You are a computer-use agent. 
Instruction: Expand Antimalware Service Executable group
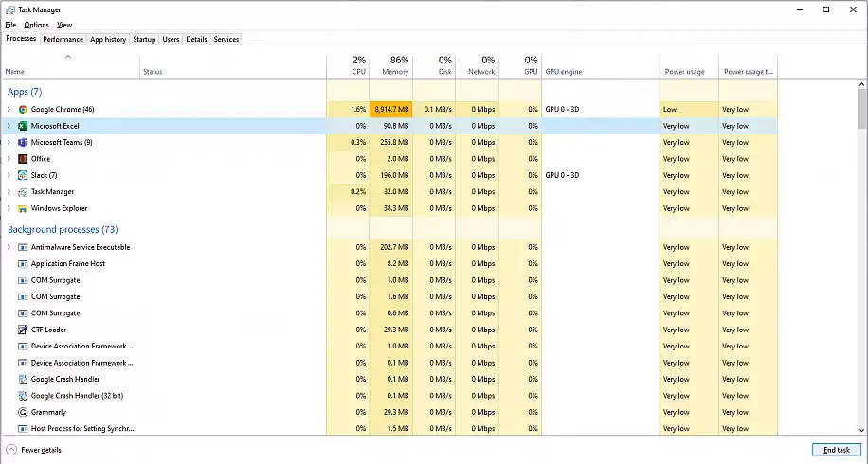click(x=9, y=247)
